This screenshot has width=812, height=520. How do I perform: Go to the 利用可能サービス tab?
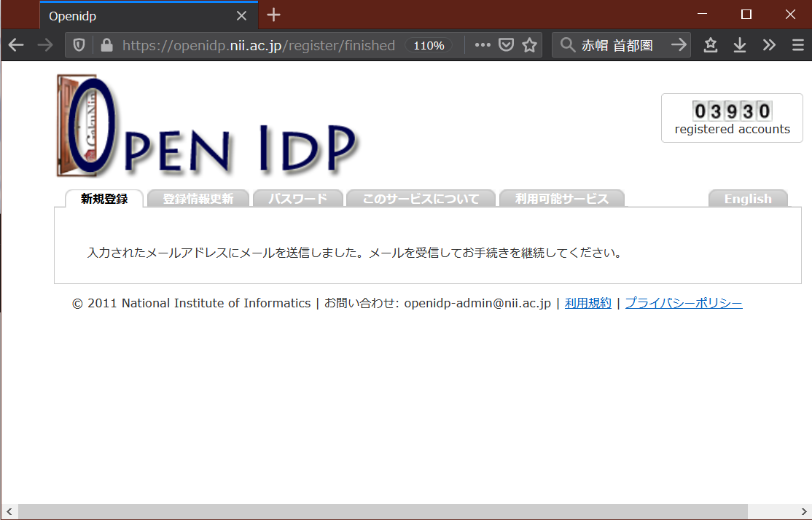click(562, 199)
